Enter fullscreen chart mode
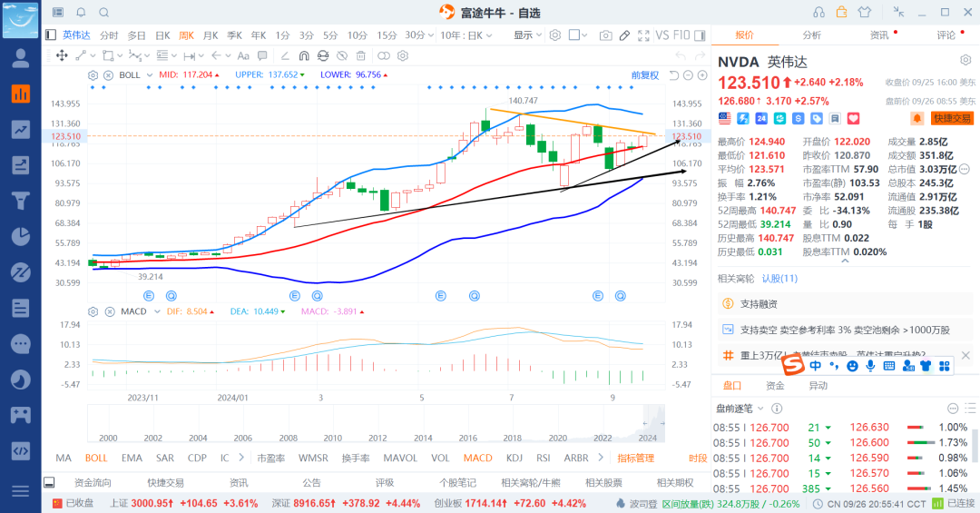This screenshot has width=980, height=513. [x=643, y=35]
